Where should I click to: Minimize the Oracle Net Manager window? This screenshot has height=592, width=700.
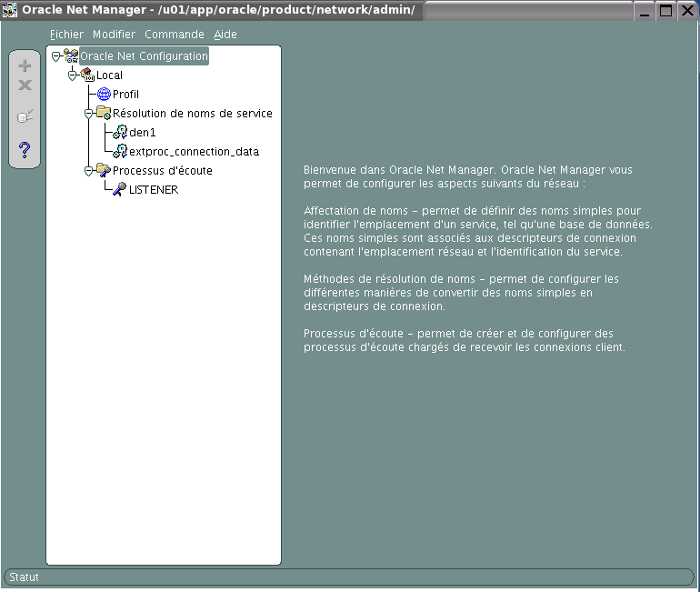(645, 10)
